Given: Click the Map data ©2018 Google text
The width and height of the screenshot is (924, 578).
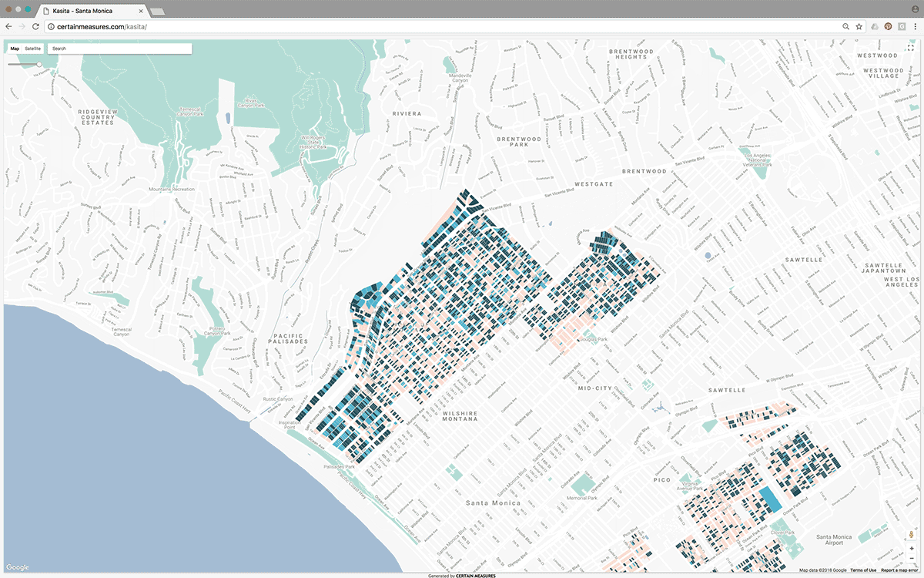Looking at the screenshot, I should pyautogui.click(x=823, y=570).
